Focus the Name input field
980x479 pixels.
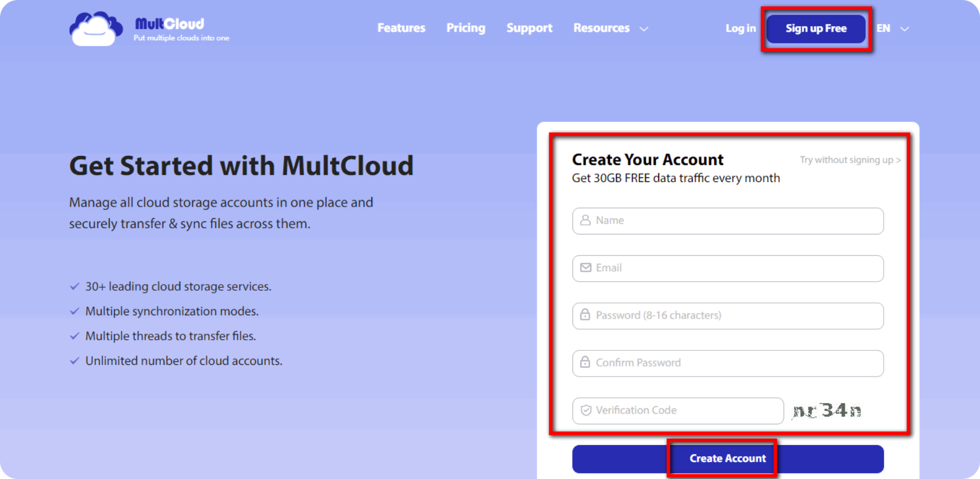[x=728, y=221]
